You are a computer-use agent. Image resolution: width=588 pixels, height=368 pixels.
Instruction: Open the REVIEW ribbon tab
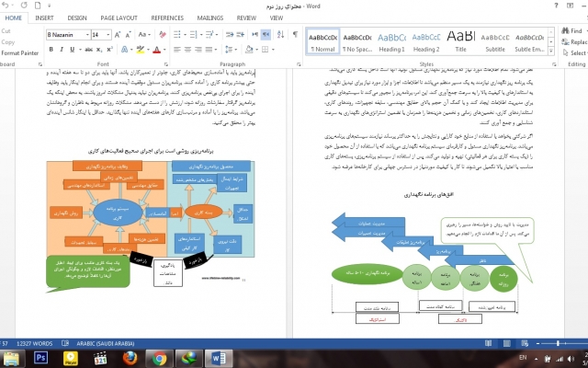pos(246,17)
